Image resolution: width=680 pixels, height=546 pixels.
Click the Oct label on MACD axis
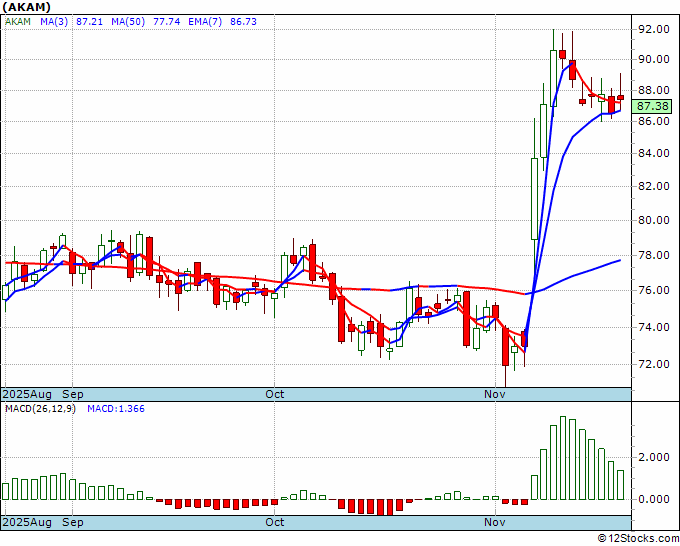point(275,522)
